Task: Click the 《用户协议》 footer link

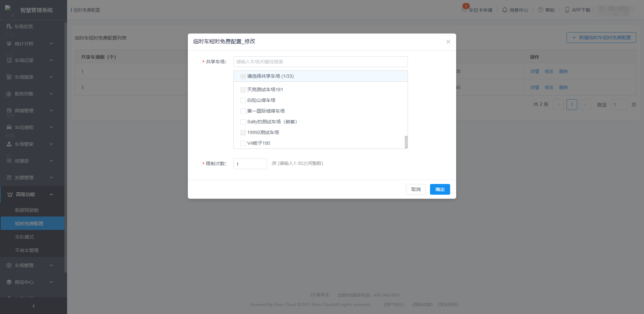Action: click(x=394, y=305)
